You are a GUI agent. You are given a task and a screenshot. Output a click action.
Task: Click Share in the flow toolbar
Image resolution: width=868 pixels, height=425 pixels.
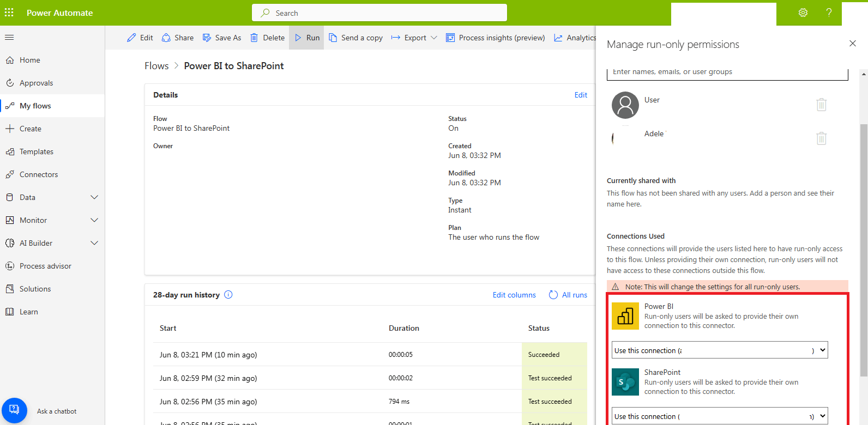pyautogui.click(x=178, y=38)
